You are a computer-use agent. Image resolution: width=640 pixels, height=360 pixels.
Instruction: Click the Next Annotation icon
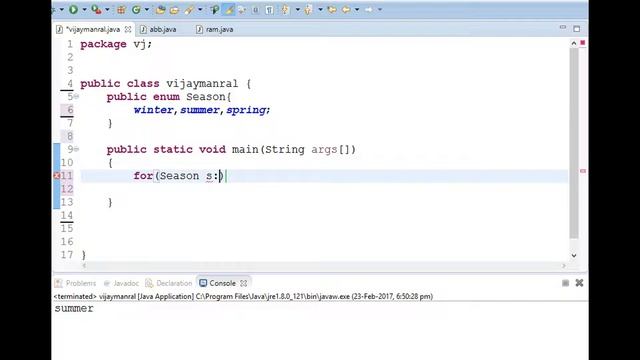click(x=285, y=9)
